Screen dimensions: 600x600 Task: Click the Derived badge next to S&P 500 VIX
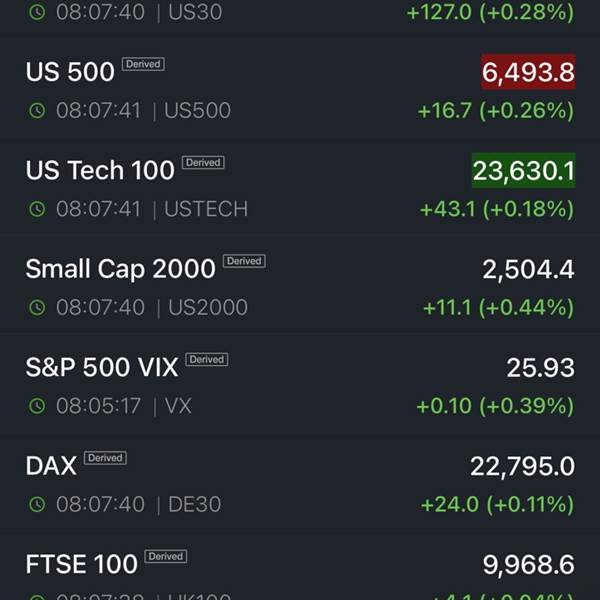(207, 359)
